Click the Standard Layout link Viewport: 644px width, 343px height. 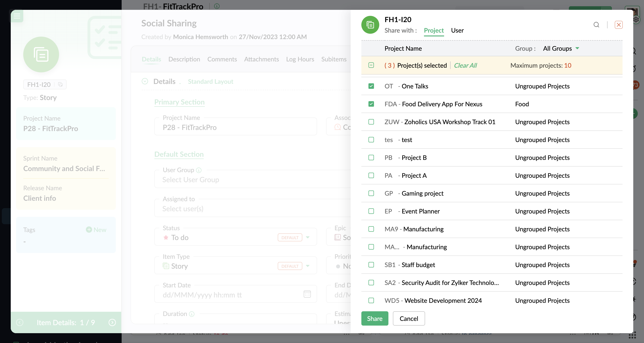(210, 81)
